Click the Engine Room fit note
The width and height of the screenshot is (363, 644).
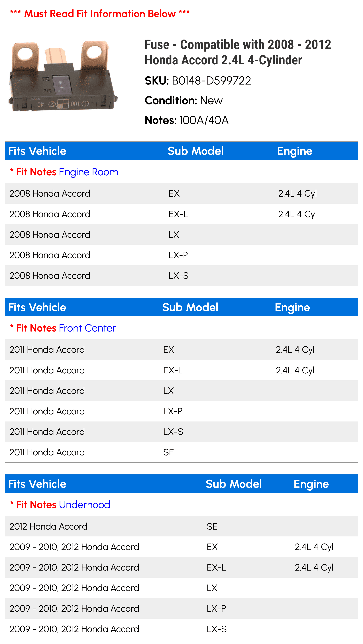(x=89, y=172)
